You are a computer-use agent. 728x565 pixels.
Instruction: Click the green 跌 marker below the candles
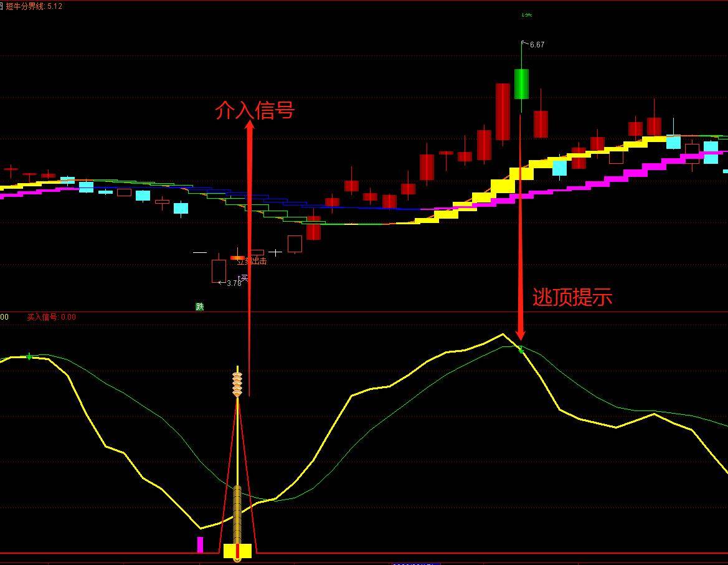200,306
